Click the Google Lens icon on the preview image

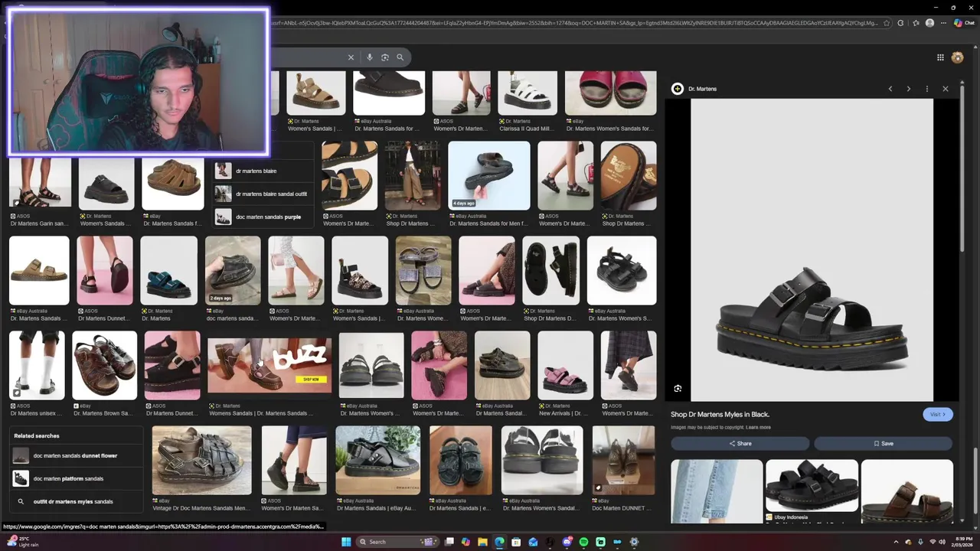pos(678,389)
